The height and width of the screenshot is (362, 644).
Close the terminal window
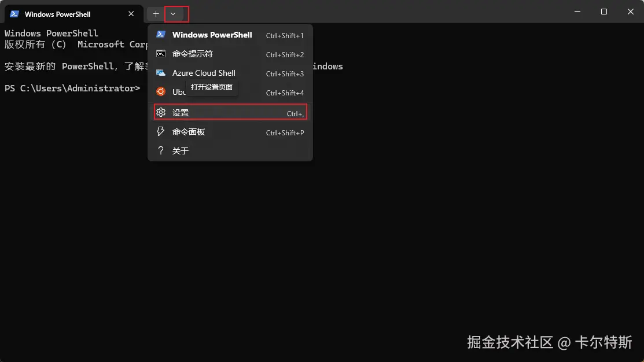point(631,12)
